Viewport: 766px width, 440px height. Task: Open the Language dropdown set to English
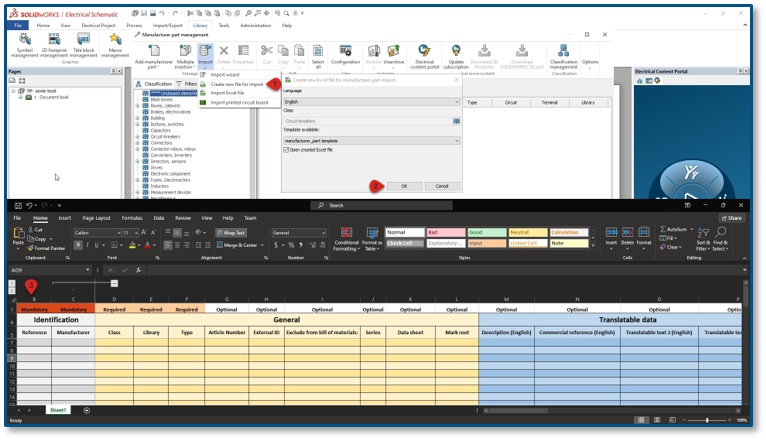pyautogui.click(x=372, y=102)
